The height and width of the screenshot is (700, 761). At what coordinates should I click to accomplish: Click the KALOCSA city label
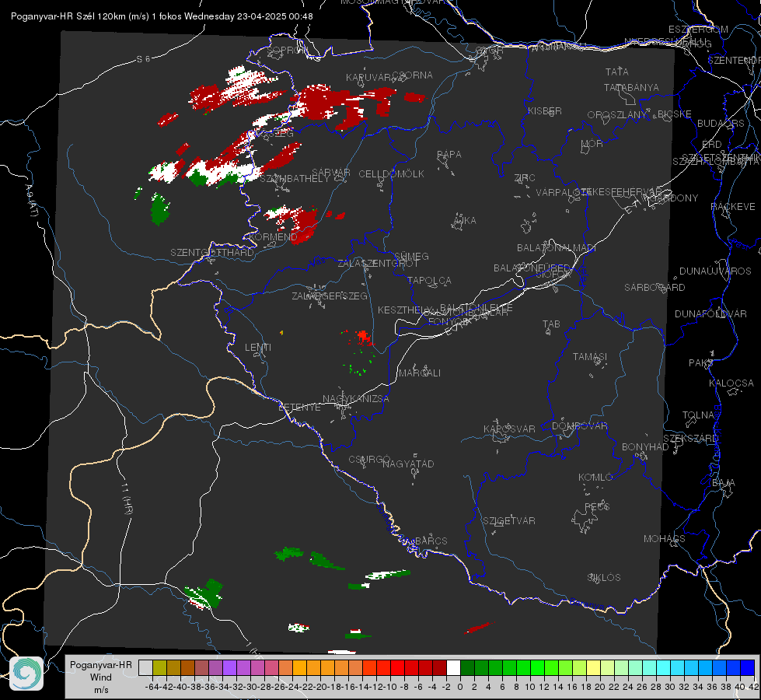[731, 383]
